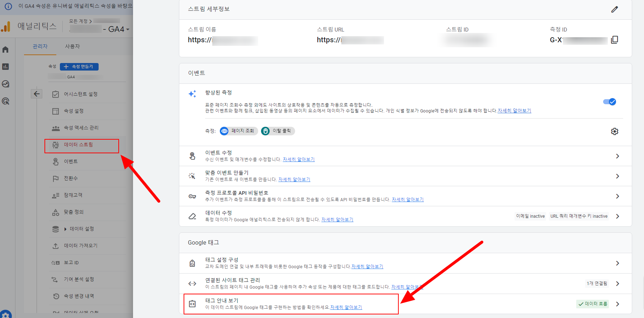
Task: Click the 페이지 조회 measurement chip
Action: click(x=239, y=131)
